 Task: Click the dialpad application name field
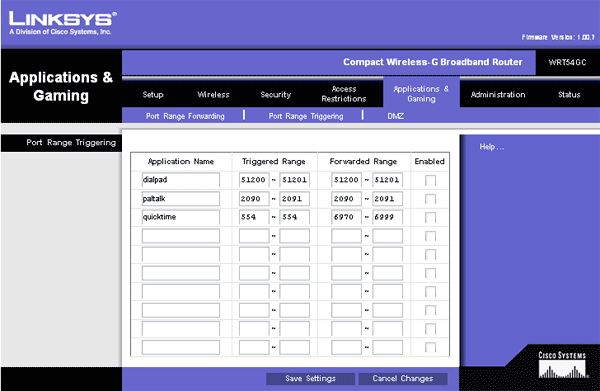[x=181, y=180]
